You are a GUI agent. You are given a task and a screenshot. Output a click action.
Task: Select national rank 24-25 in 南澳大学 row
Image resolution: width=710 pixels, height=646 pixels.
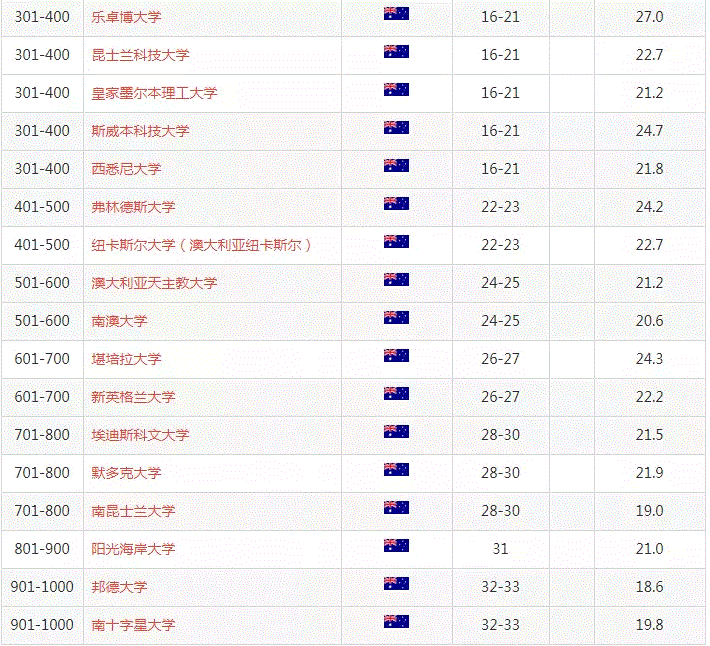coord(500,321)
